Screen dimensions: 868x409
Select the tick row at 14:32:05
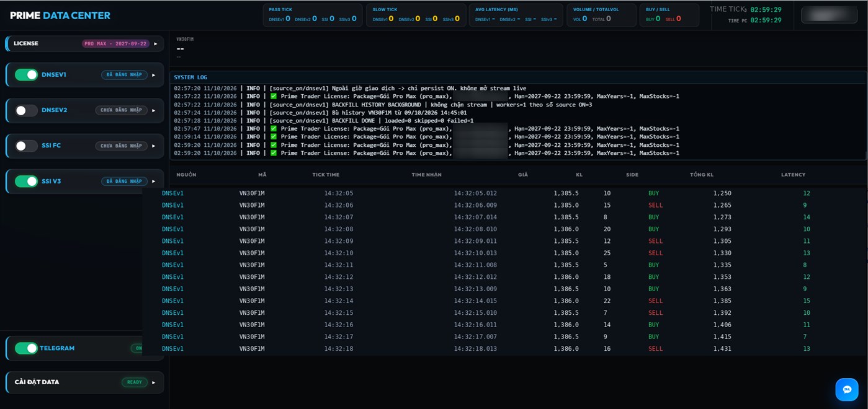(x=504, y=193)
